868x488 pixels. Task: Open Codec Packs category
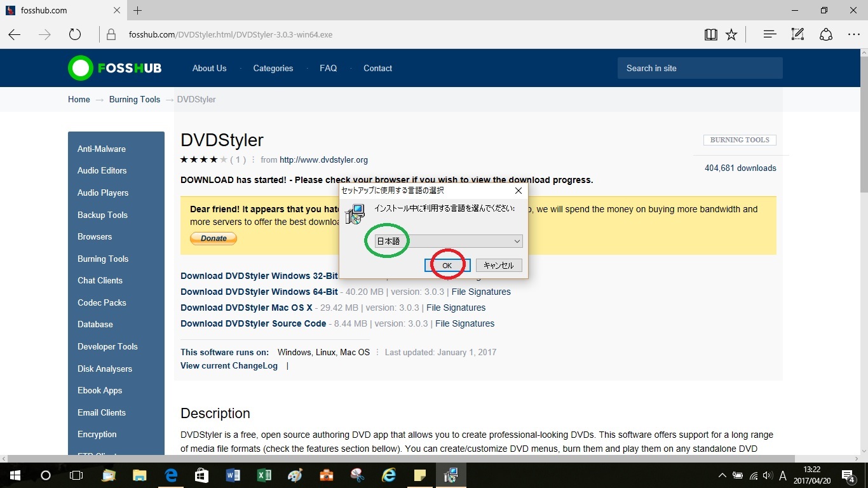point(102,302)
